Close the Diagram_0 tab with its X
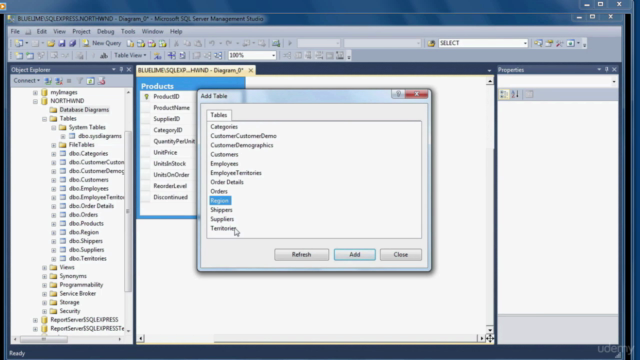 [251, 70]
